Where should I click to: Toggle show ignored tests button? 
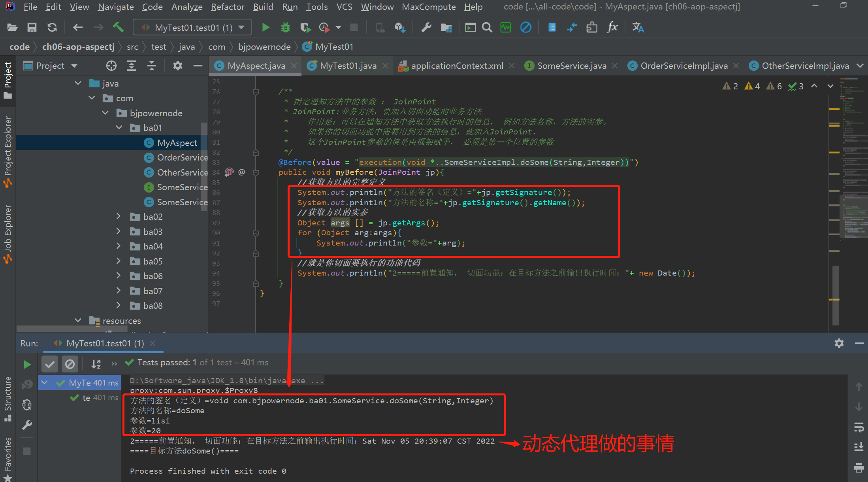pos(70,364)
